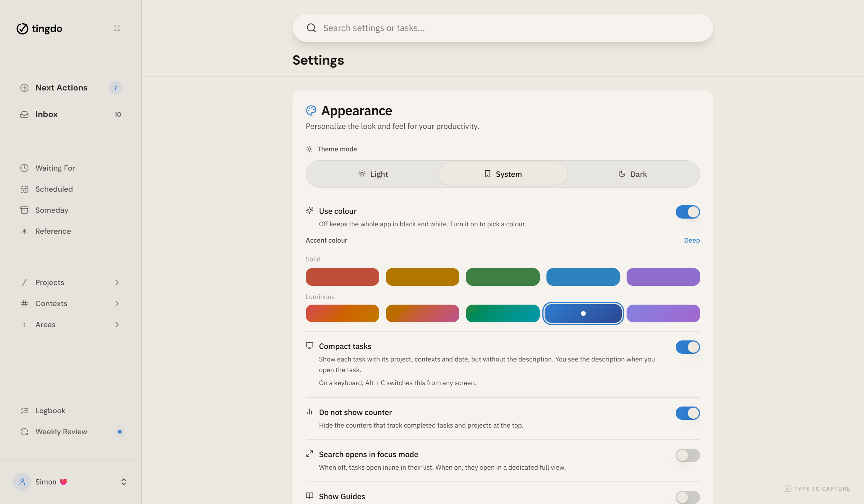Viewport: 864px width, 504px height.
Task: Click Simon's user avatar icon
Action: 22,482
